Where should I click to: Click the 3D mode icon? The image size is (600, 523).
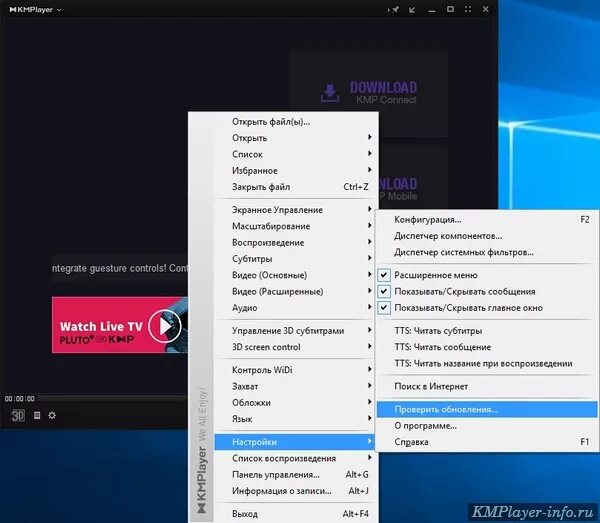tap(18, 415)
